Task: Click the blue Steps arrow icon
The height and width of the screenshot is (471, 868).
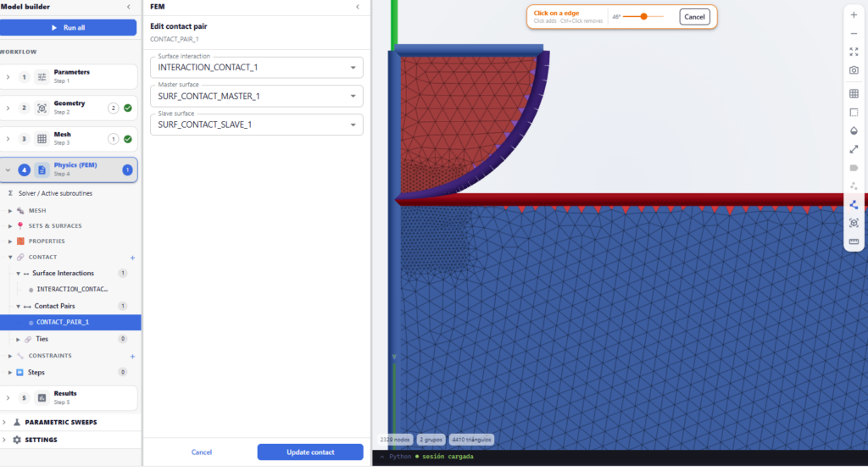Action: (x=20, y=373)
